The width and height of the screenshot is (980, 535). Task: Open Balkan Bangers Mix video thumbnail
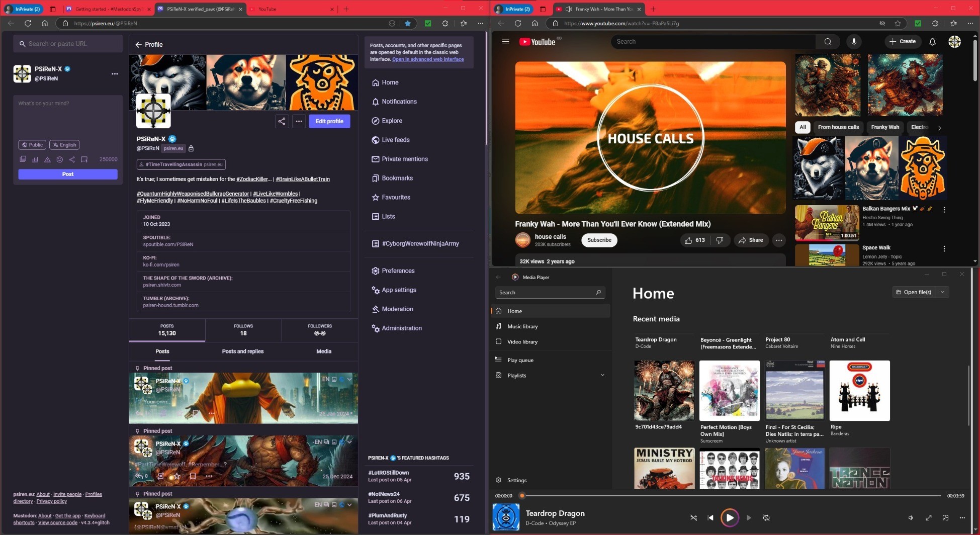tap(827, 223)
